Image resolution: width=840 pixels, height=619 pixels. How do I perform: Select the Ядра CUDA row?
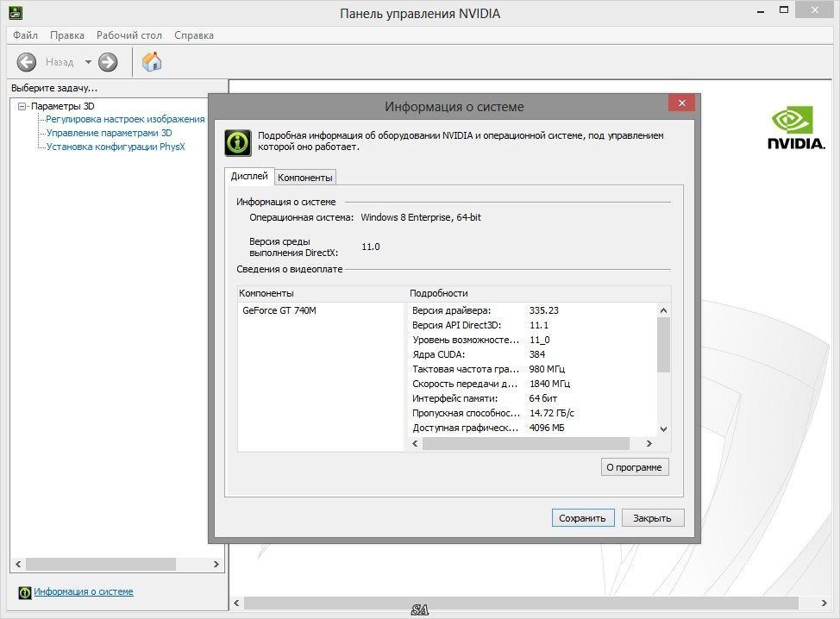click(531, 354)
